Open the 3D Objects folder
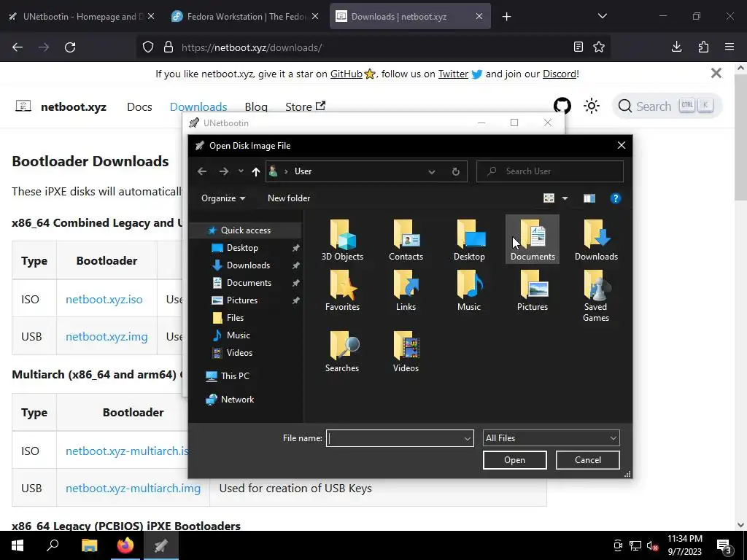 [342, 240]
